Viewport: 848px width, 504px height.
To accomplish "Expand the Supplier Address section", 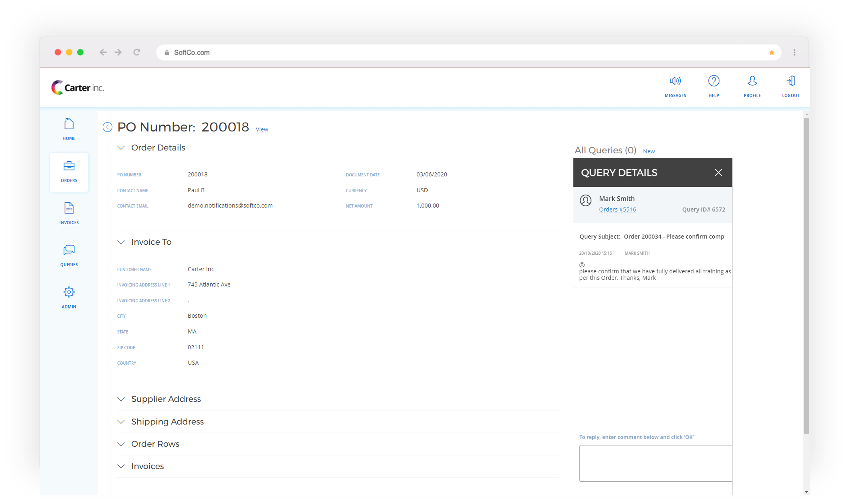I will pyautogui.click(x=121, y=399).
